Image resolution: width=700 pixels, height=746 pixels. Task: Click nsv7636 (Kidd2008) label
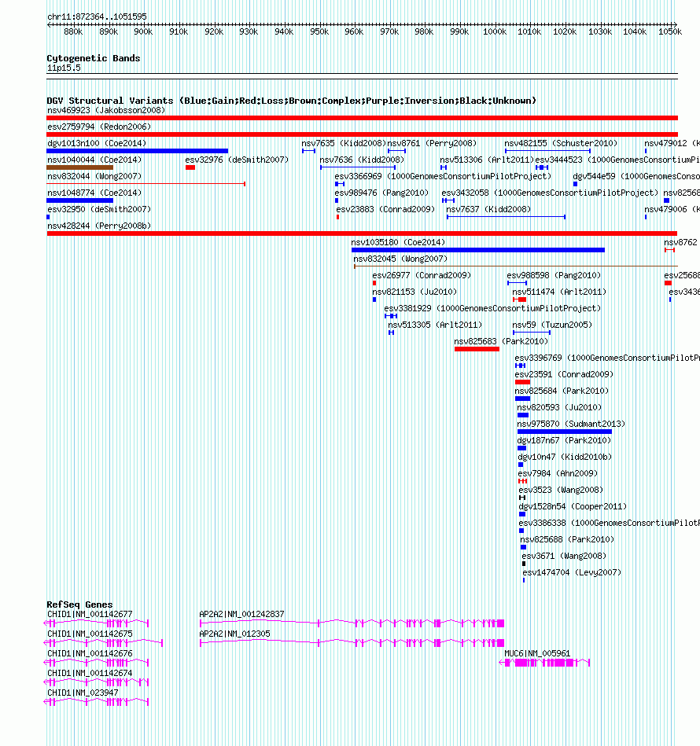(x=362, y=160)
